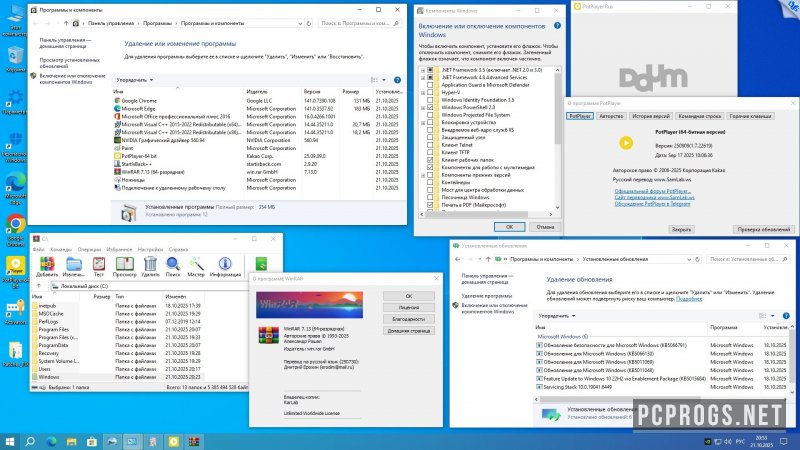Image resolution: width=800 pixels, height=450 pixels.
Task: Toggle .NET Framework 4.8 Advanced Services checkbox
Action: [430, 78]
